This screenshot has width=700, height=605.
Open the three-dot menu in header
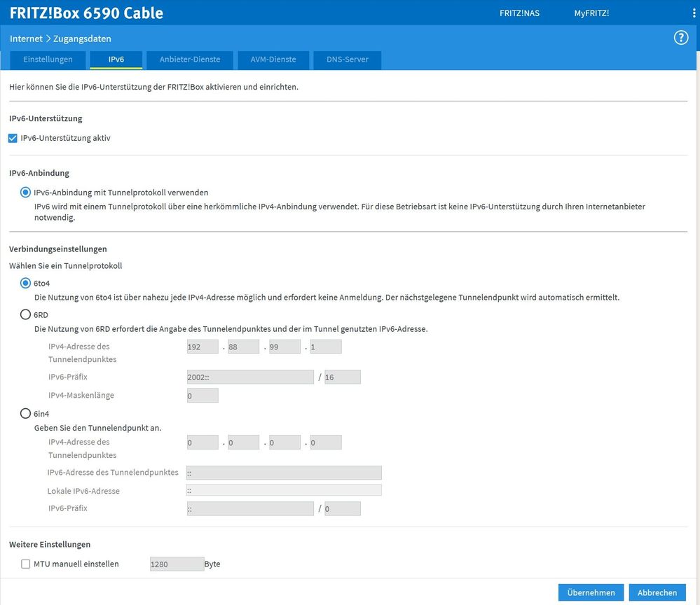pyautogui.click(x=694, y=13)
